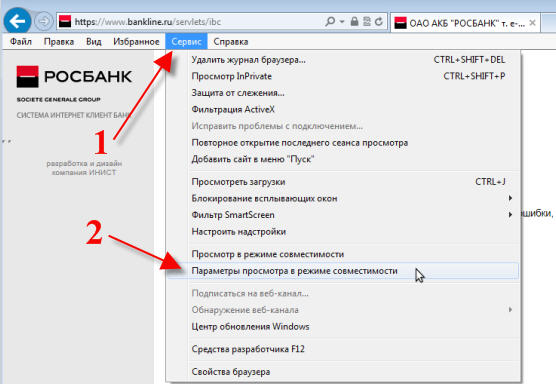Viewport: 556px width, 384px height.
Task: Choose Просмотр в режиме совместимости item
Action: (343, 254)
